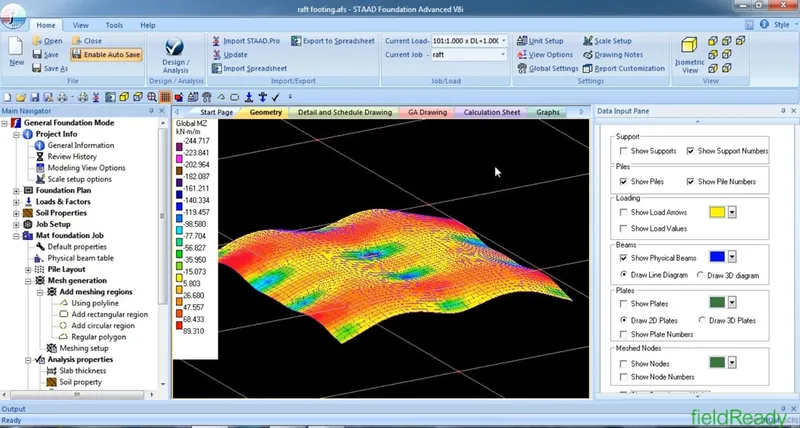Expand the Soil Properties node
The image size is (800, 428).
click(x=16, y=213)
